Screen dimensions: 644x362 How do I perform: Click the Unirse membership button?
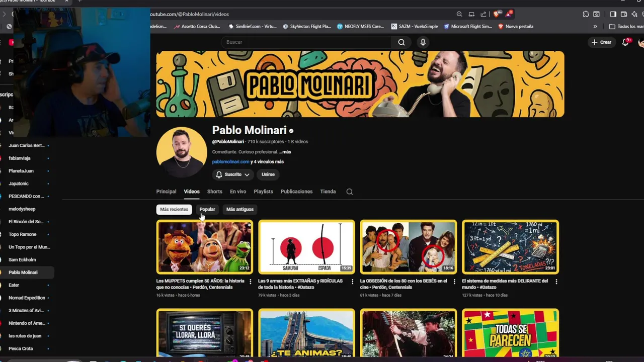[x=268, y=174]
